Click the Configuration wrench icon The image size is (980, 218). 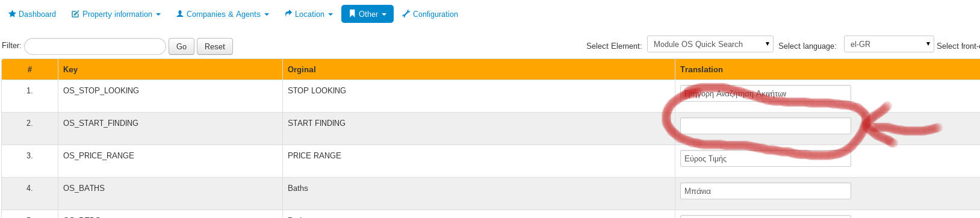406,14
